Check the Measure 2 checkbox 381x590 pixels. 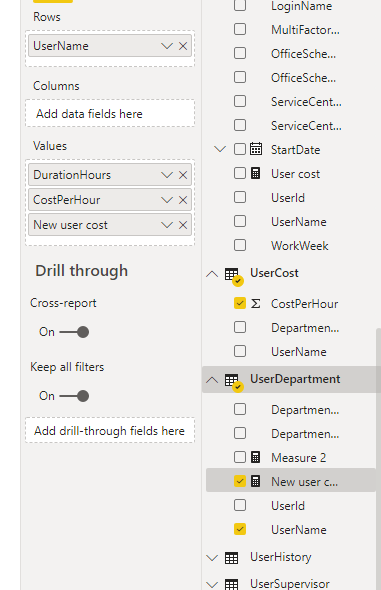coord(240,458)
